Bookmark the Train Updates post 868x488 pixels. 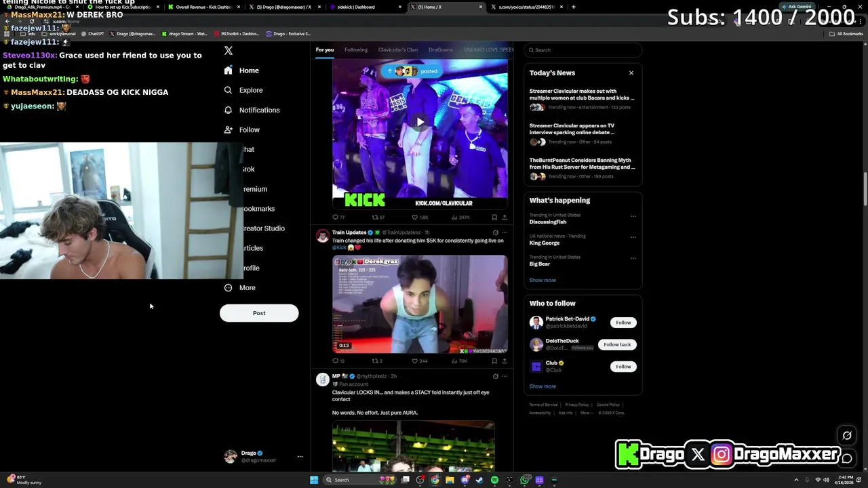494,361
